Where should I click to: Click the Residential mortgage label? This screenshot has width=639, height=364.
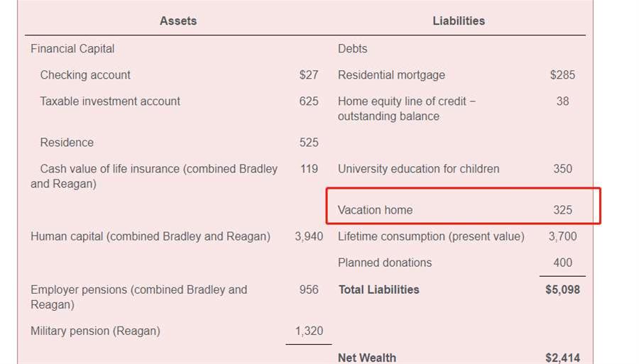(391, 75)
